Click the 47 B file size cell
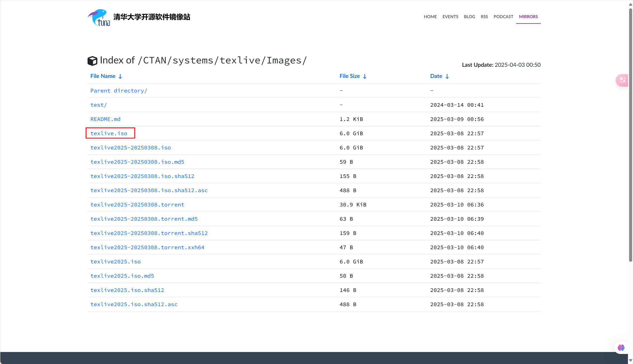The width and height of the screenshot is (633, 364). [x=346, y=247]
